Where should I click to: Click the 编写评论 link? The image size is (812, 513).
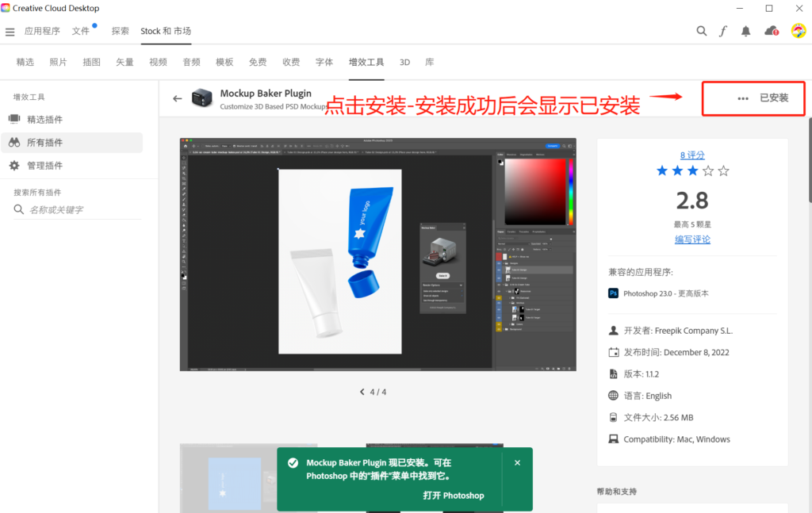(x=692, y=239)
